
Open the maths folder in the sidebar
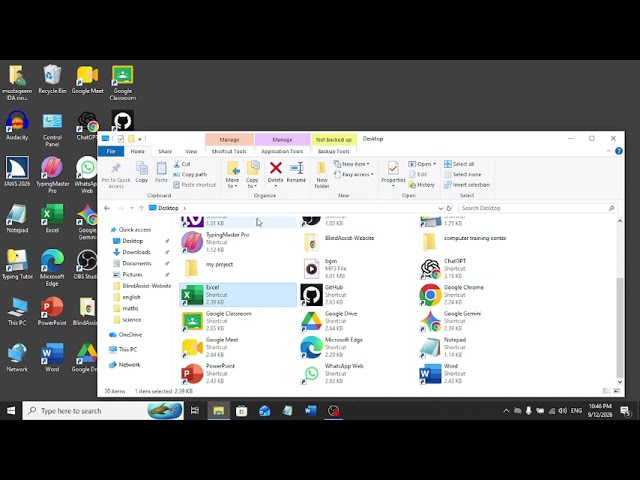pos(130,309)
